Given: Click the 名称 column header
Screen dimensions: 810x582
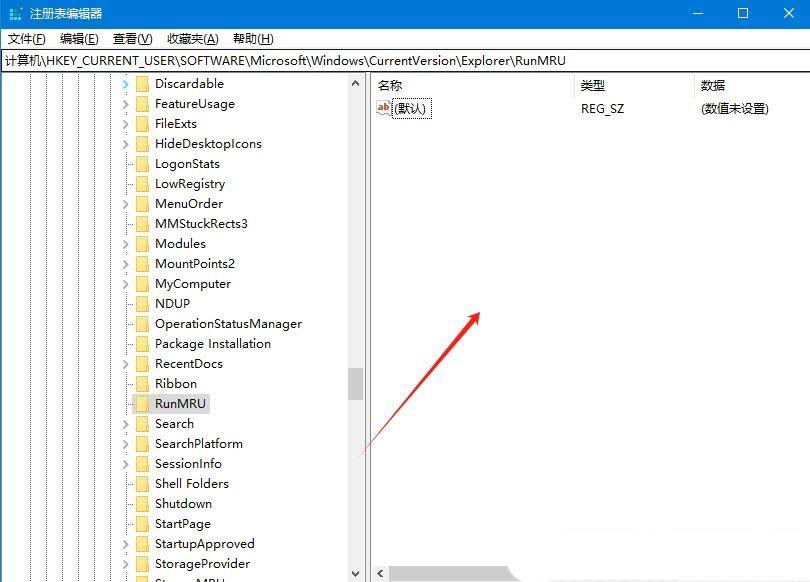Looking at the screenshot, I should pos(390,86).
